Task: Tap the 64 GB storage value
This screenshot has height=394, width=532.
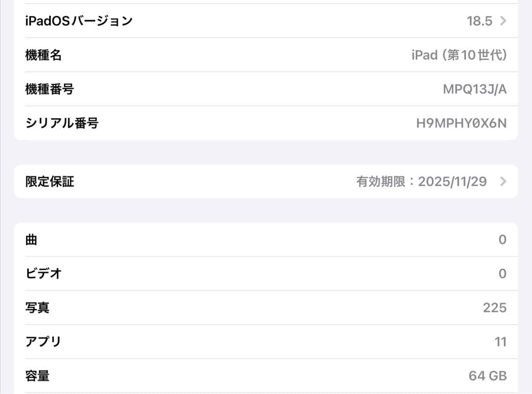Action: [x=488, y=375]
